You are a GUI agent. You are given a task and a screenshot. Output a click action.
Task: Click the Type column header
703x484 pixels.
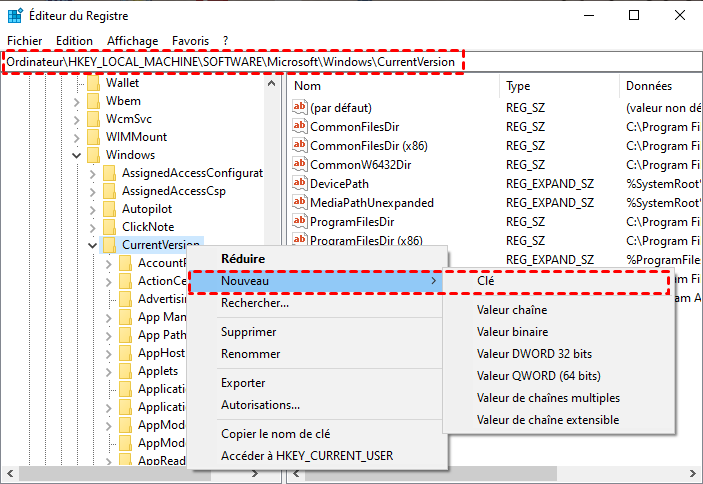click(x=518, y=86)
